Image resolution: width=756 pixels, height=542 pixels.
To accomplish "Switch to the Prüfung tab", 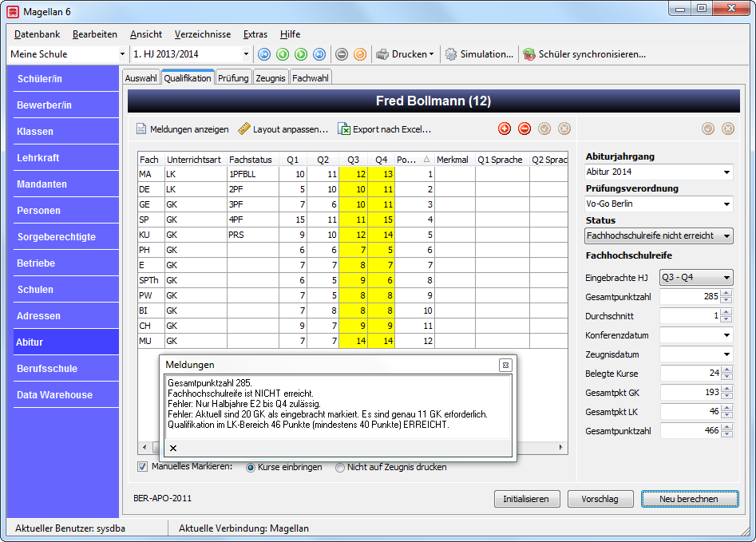I will pyautogui.click(x=233, y=78).
